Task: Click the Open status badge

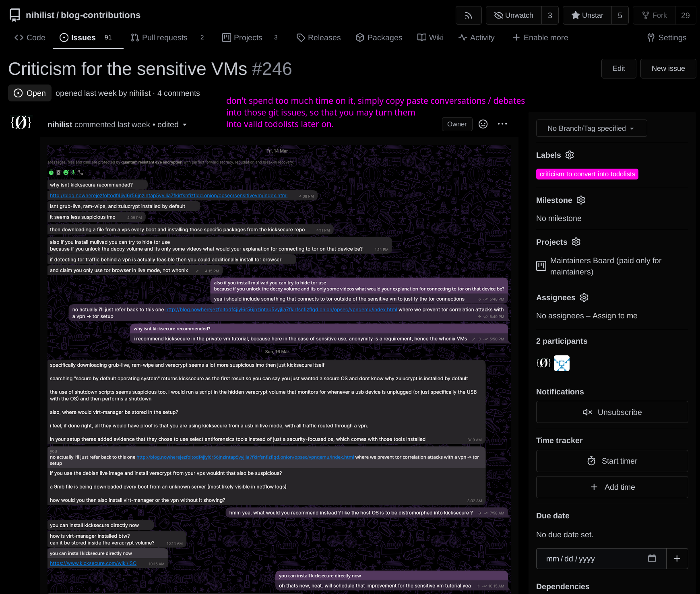Action: pos(30,93)
